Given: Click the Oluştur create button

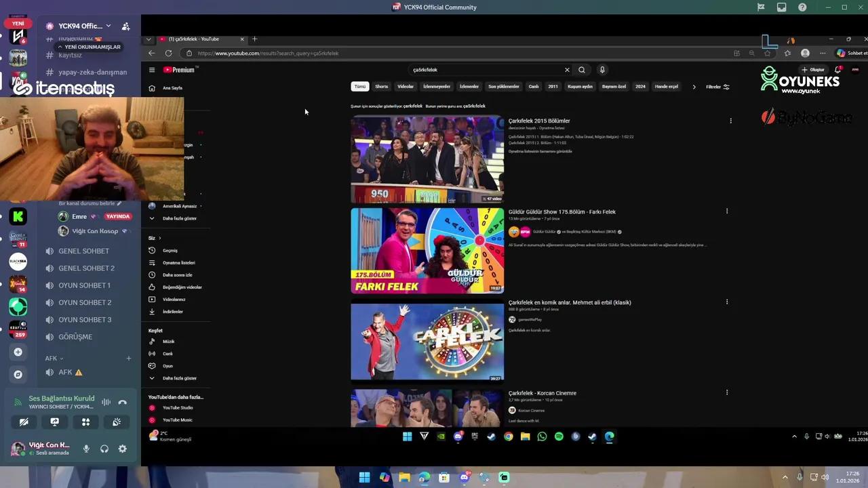Looking at the screenshot, I should pos(813,70).
